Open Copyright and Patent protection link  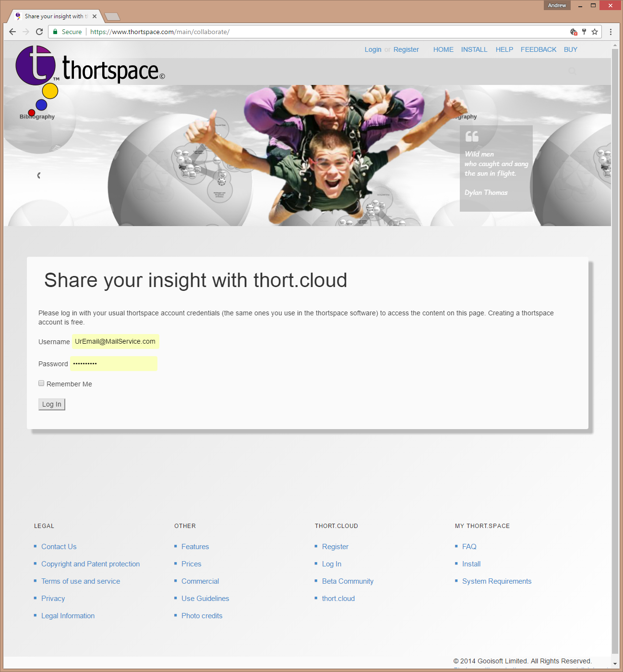91,564
